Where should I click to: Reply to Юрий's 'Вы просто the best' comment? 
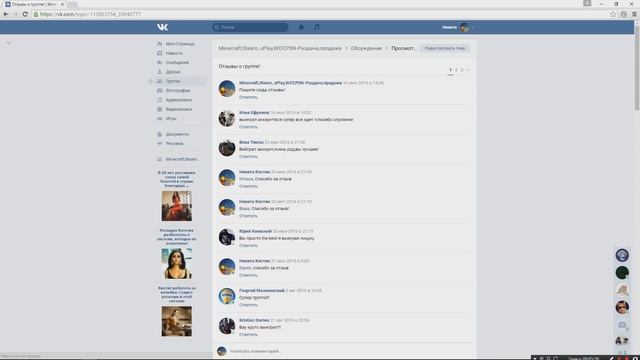(x=248, y=246)
